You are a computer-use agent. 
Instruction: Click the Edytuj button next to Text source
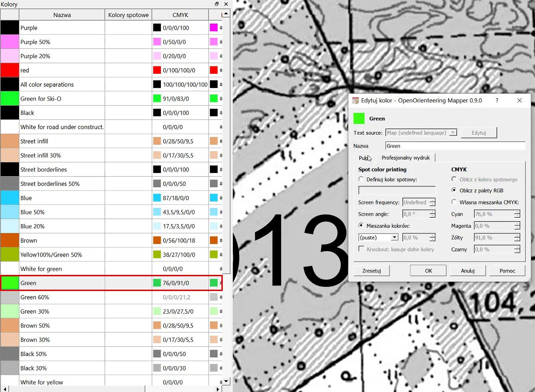(479, 133)
